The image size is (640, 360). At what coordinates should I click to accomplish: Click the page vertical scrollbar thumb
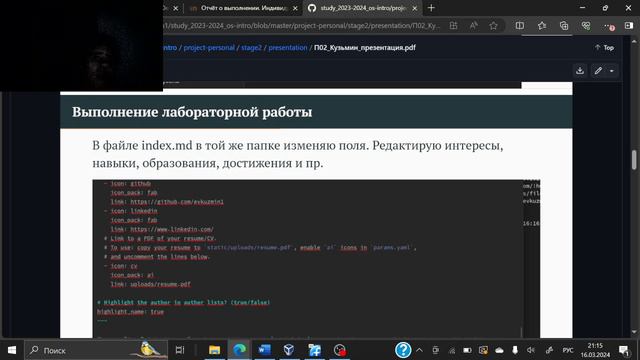pos(634,160)
